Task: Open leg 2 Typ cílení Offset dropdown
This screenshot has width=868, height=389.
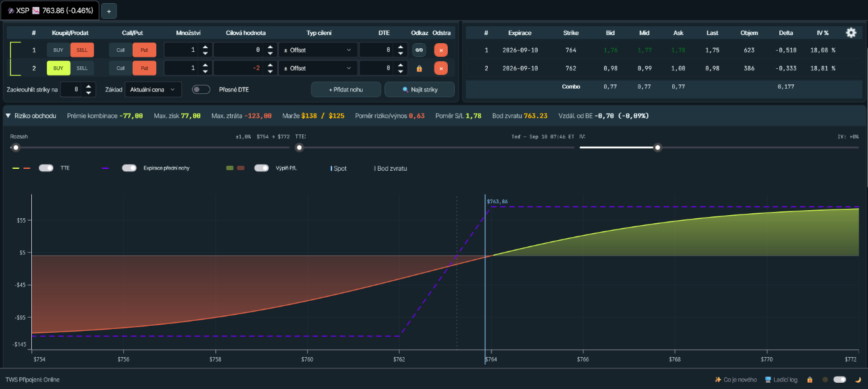Action: [x=318, y=68]
